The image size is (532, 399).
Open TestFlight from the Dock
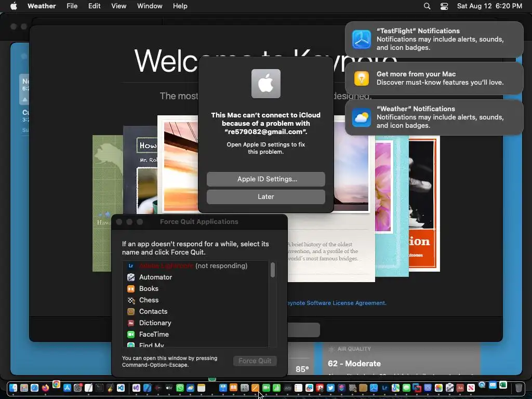[374, 388]
